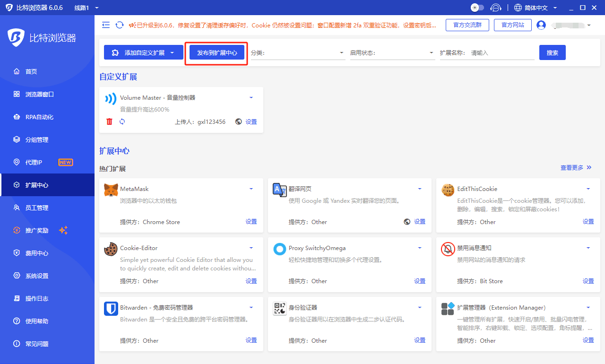Click 添加自定义扩展 button
605x364 pixels.
(144, 52)
